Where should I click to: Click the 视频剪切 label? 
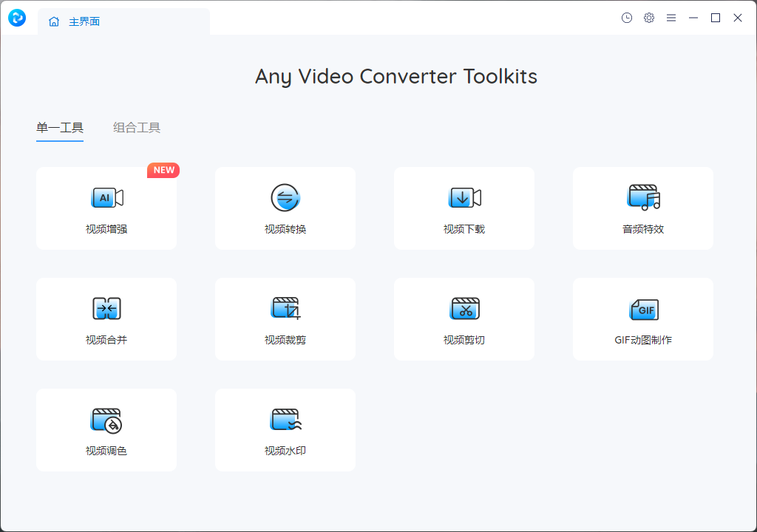click(464, 340)
